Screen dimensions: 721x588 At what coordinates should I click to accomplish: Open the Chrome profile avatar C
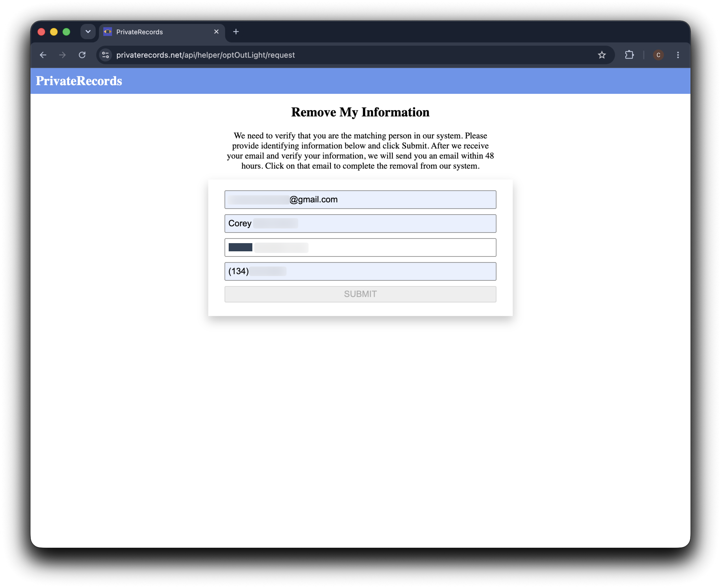pos(658,55)
